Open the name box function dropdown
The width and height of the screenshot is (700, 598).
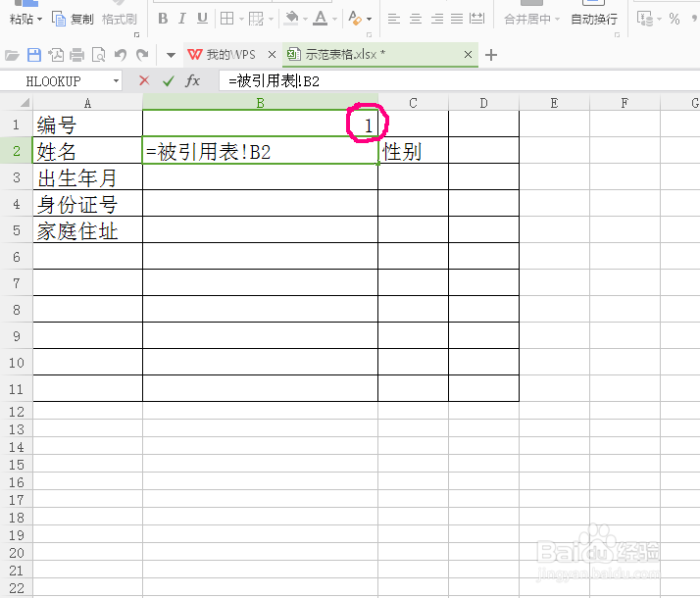coord(116,81)
